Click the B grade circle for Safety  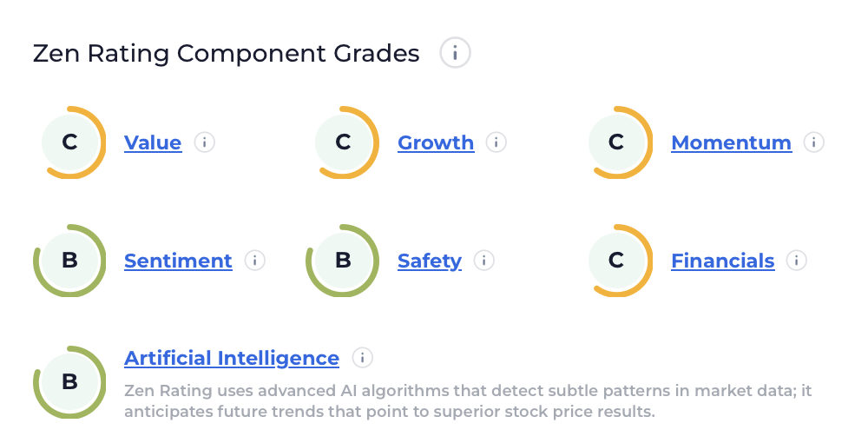(x=343, y=261)
